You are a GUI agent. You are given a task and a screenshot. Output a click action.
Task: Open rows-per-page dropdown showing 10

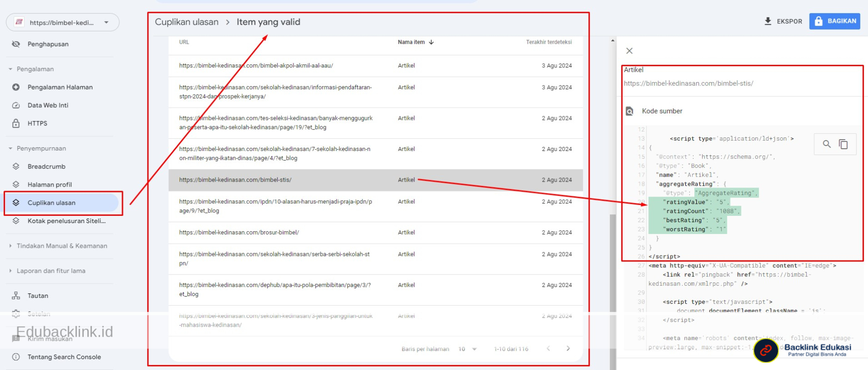(467, 349)
